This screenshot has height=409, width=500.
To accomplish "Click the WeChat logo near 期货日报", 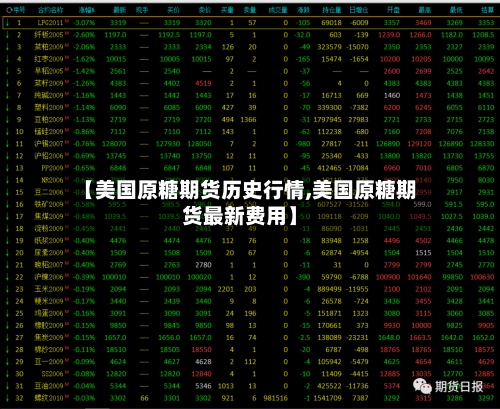I will point(422,386).
